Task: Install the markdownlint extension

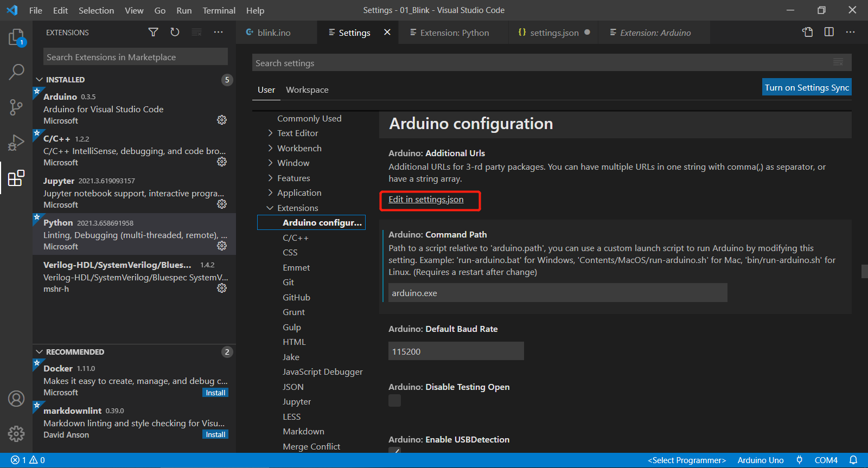Action: click(x=215, y=434)
